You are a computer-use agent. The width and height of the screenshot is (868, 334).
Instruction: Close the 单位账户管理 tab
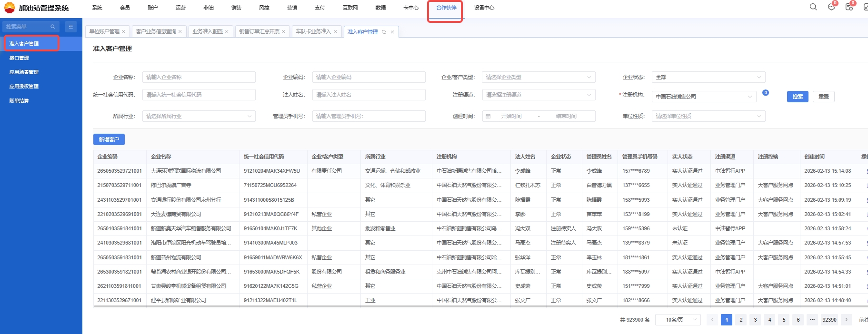coord(123,32)
